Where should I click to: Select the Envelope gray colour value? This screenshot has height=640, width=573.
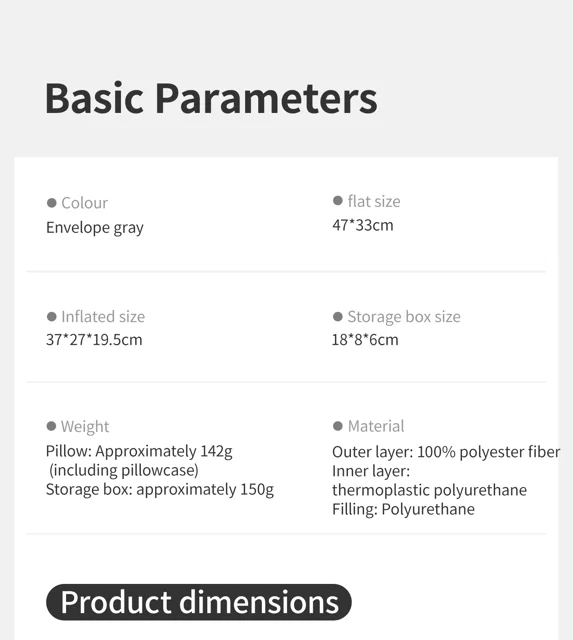pos(95,228)
